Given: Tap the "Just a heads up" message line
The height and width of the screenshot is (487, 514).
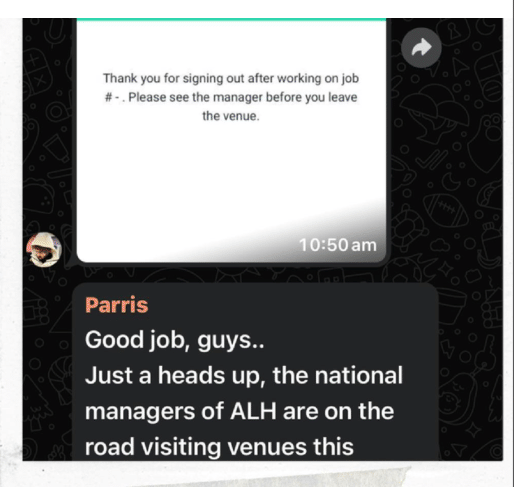Looking at the screenshot, I should tap(244, 376).
